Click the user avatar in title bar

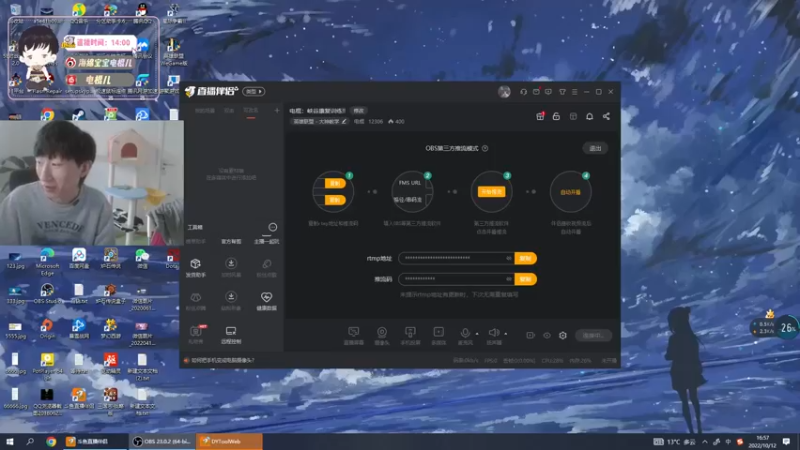(x=504, y=92)
